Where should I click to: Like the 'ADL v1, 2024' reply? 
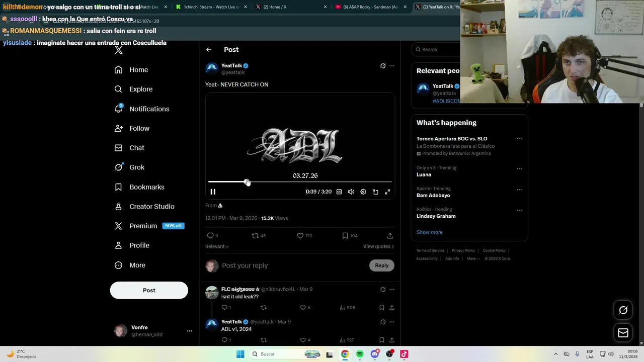tap(305, 340)
